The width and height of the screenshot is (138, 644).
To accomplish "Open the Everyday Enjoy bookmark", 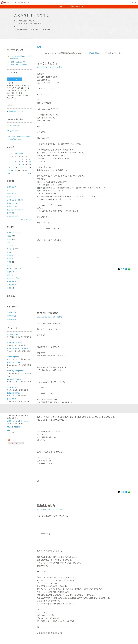I will tap(18, 348).
